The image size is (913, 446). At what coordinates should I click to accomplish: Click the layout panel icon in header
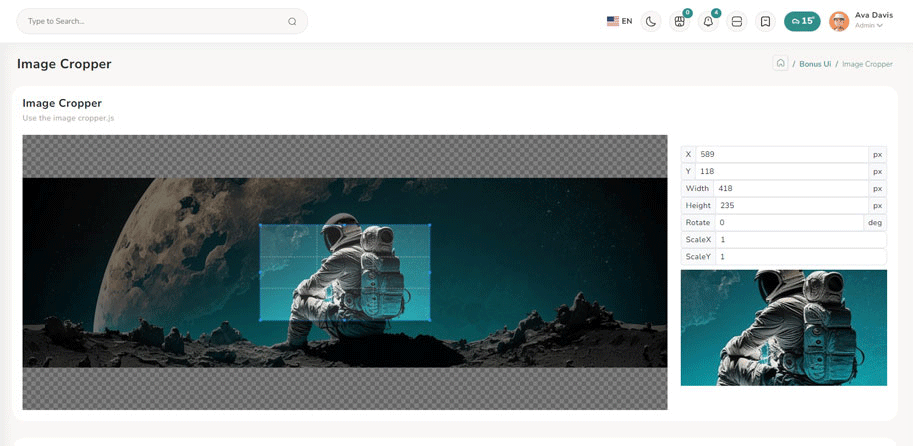click(x=737, y=21)
